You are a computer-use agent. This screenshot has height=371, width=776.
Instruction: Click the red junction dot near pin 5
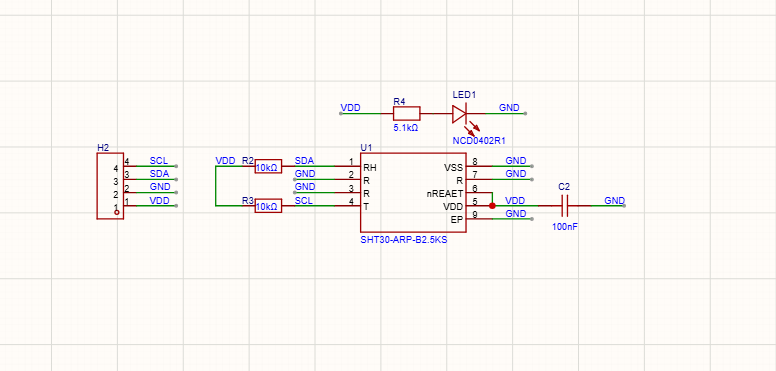coord(492,206)
